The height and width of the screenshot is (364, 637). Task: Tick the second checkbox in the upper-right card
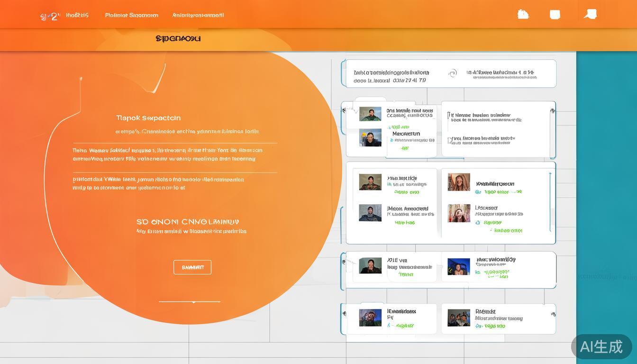pyautogui.click(x=449, y=140)
